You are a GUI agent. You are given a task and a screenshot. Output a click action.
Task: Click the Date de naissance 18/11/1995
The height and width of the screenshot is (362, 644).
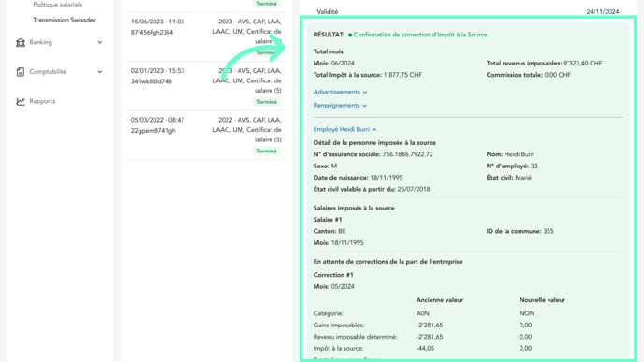(387, 178)
